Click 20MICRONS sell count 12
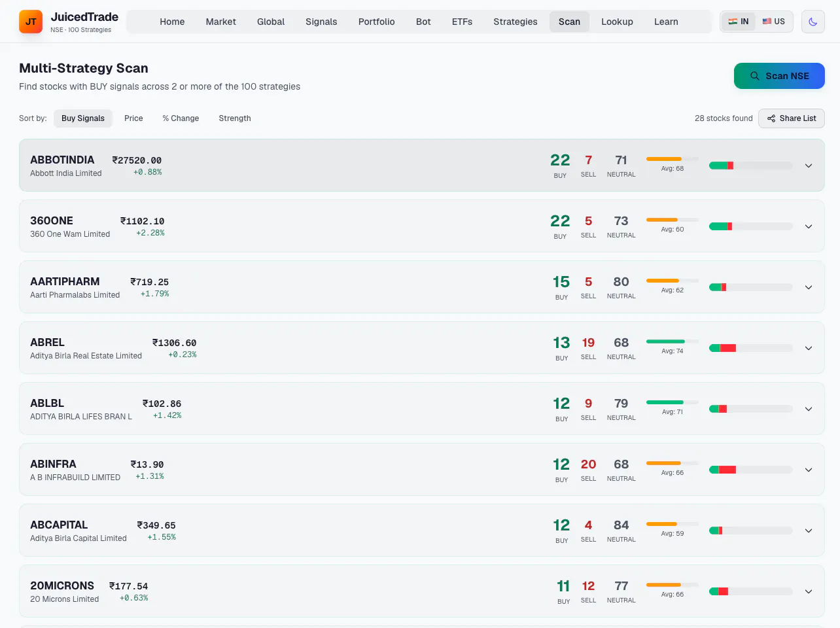The width and height of the screenshot is (840, 628). (x=588, y=586)
